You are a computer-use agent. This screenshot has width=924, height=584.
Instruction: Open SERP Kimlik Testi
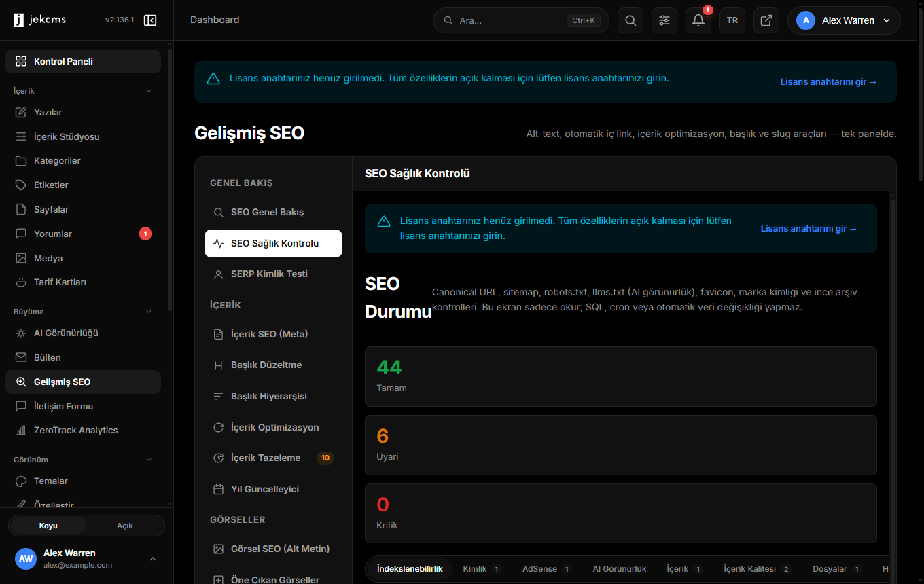pos(273,274)
